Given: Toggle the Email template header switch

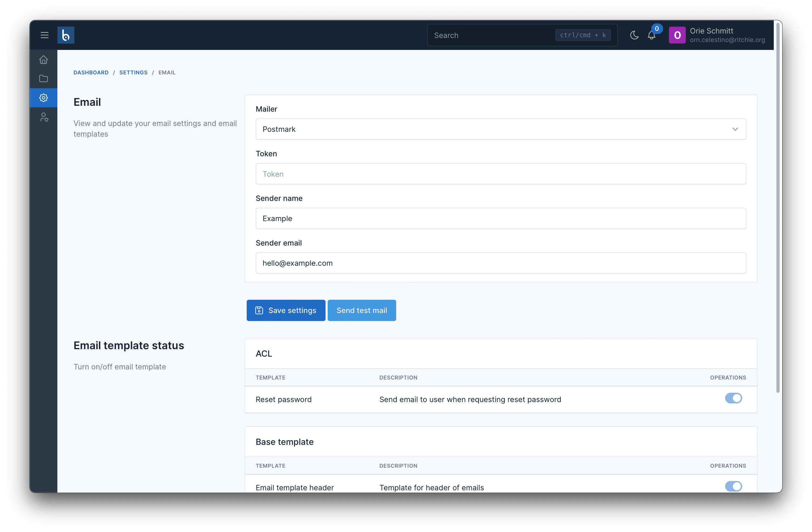Looking at the screenshot, I should [733, 486].
